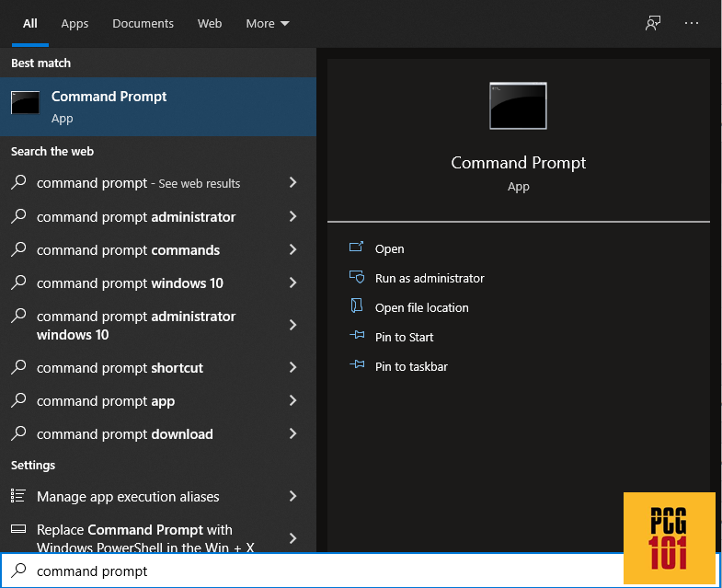This screenshot has width=722, height=588.
Task: Switch to the Documents tab
Action: (143, 24)
